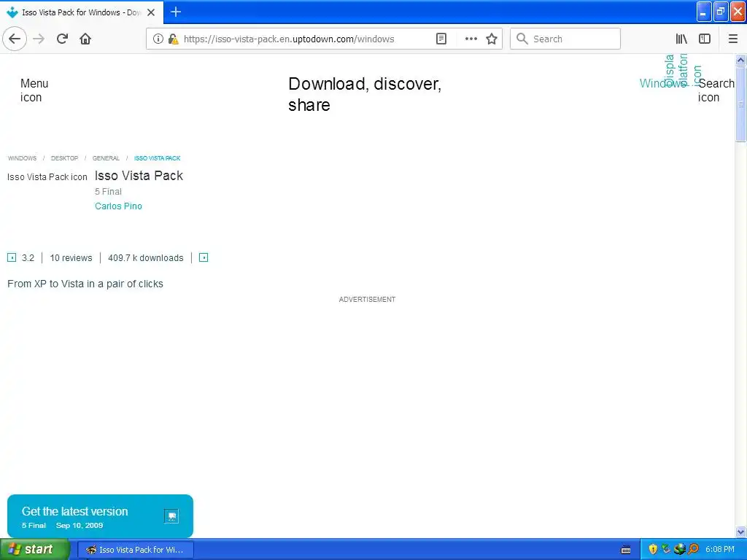Open Uptodown Menu icon
The width and height of the screenshot is (747, 560).
coord(34,90)
